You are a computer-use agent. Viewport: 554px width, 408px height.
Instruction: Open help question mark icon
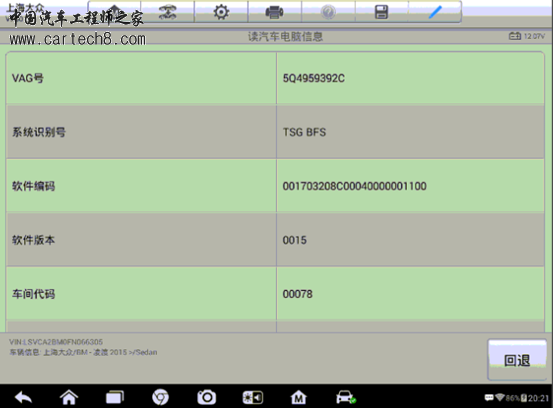pos(328,12)
